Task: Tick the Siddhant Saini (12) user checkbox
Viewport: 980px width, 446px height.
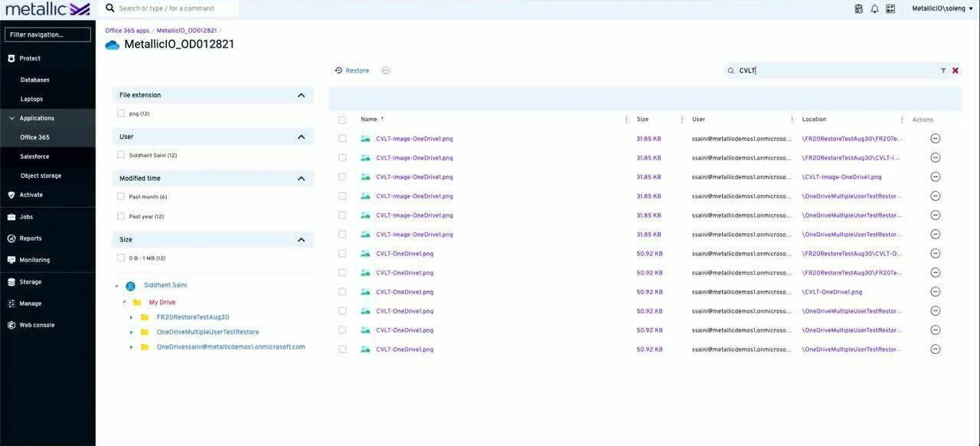Action: 121,155
